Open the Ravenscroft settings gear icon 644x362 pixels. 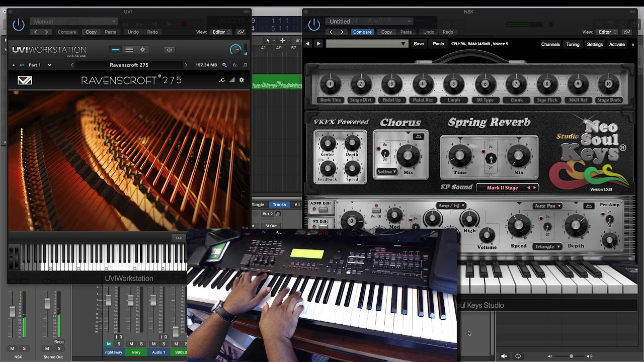tap(242, 80)
